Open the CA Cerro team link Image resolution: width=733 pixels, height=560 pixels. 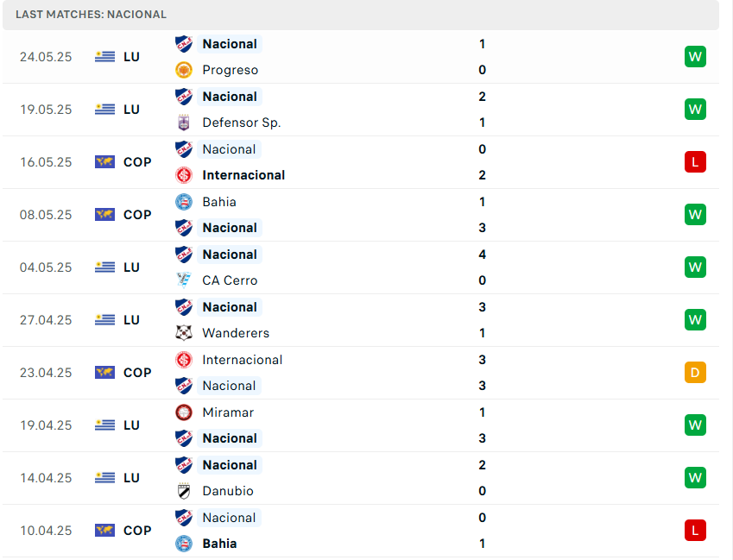pos(230,280)
